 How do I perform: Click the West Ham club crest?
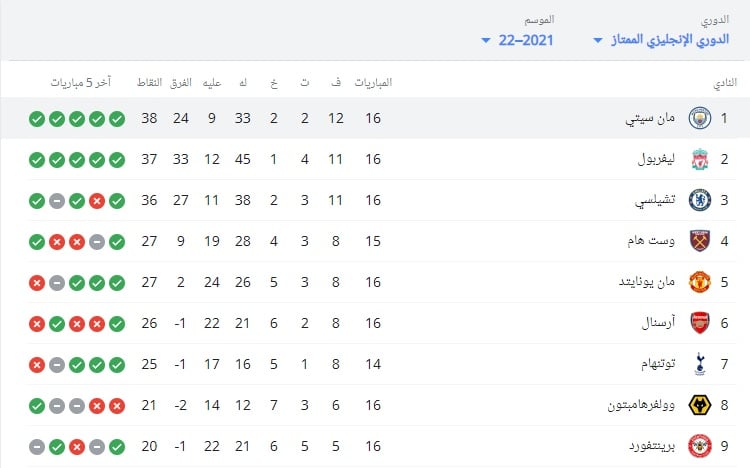point(700,241)
